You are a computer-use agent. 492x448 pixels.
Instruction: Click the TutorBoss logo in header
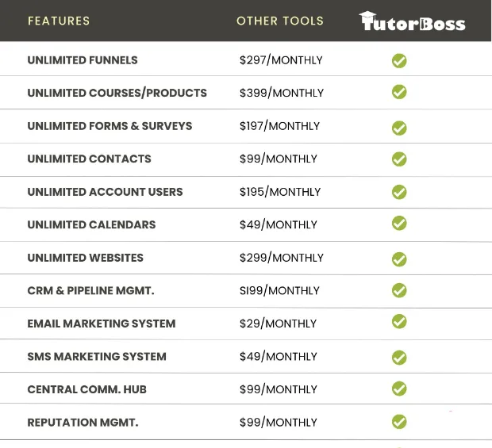coord(412,21)
